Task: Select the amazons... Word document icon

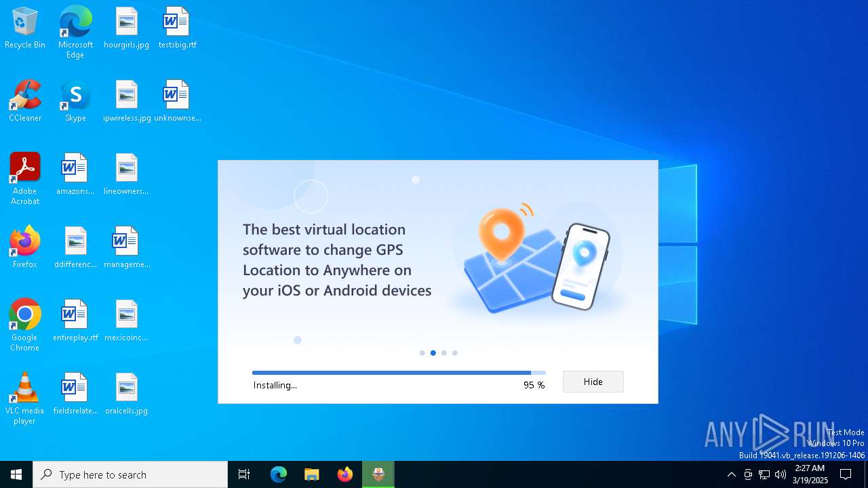Action: 75,175
